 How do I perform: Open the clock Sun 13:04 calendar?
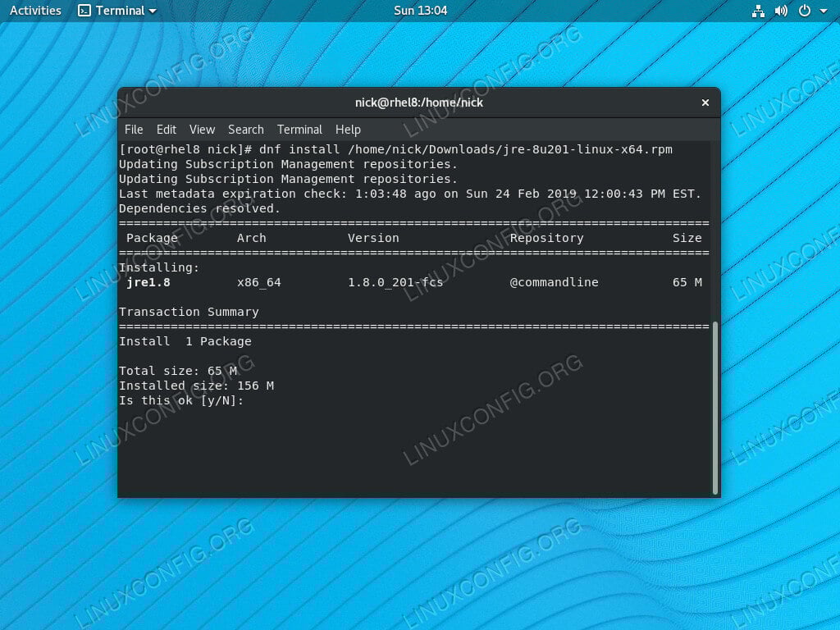[x=420, y=11]
